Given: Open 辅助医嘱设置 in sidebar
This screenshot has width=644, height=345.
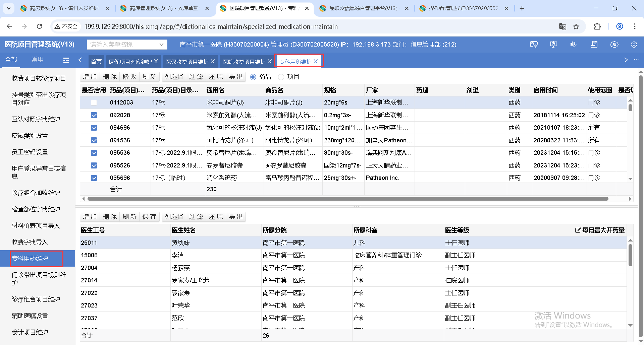Looking at the screenshot, I should point(30,316).
